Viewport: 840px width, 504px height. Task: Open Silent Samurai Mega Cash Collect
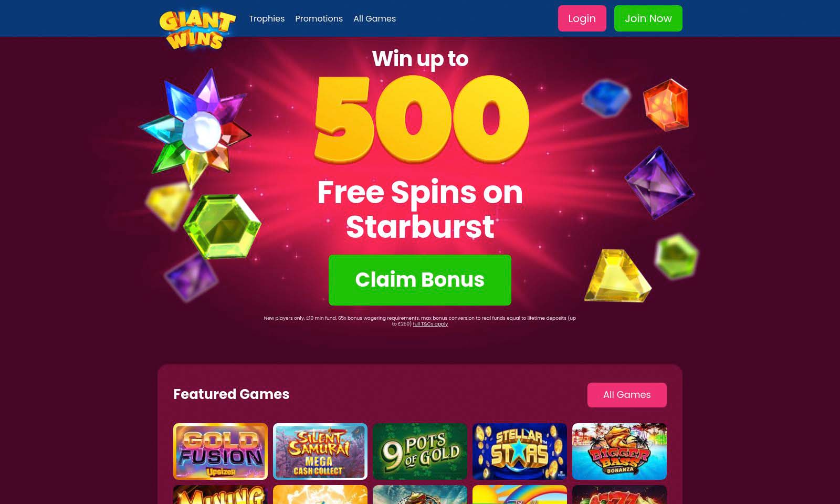[320, 451]
